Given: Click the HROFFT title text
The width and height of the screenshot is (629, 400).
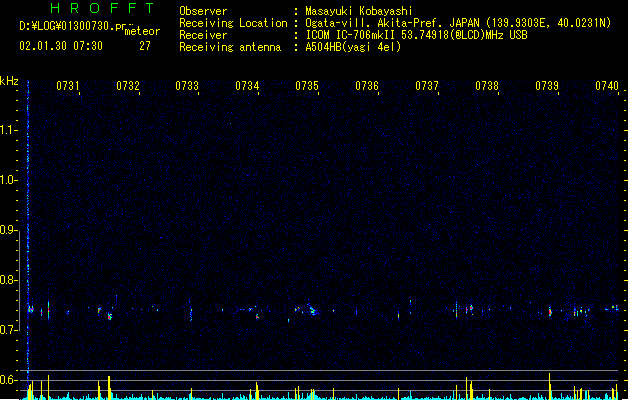Looking at the screenshot, I should tap(102, 8).
